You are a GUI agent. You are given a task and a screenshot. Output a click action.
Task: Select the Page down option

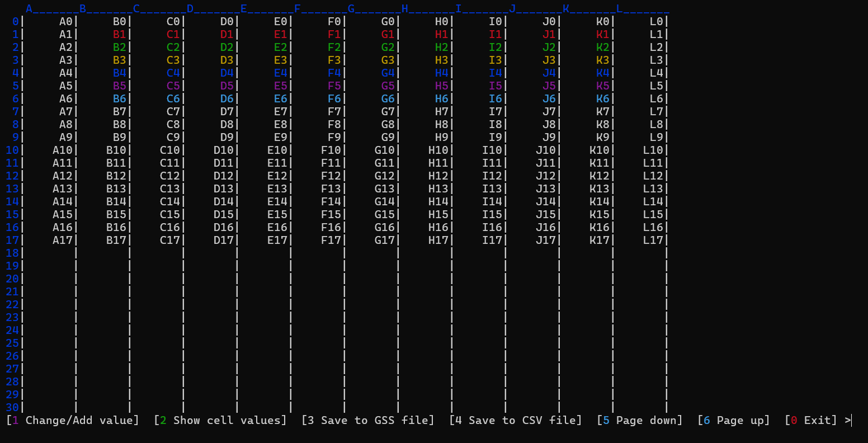pyautogui.click(x=640, y=420)
